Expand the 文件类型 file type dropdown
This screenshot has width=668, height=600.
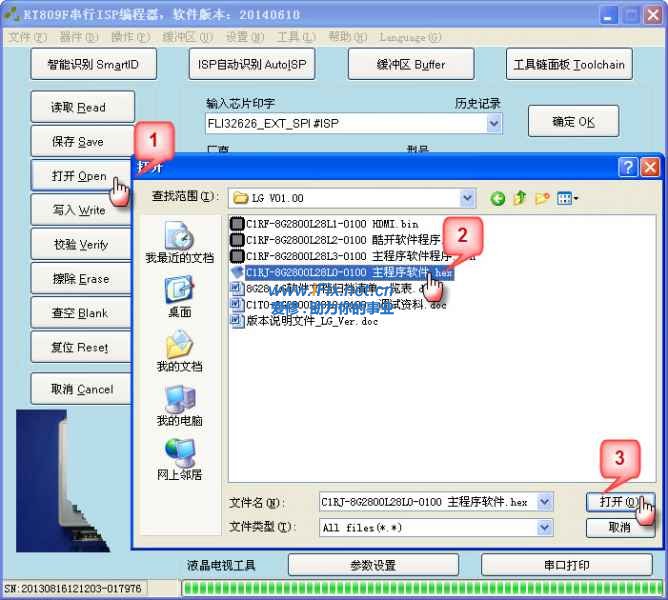click(x=545, y=527)
